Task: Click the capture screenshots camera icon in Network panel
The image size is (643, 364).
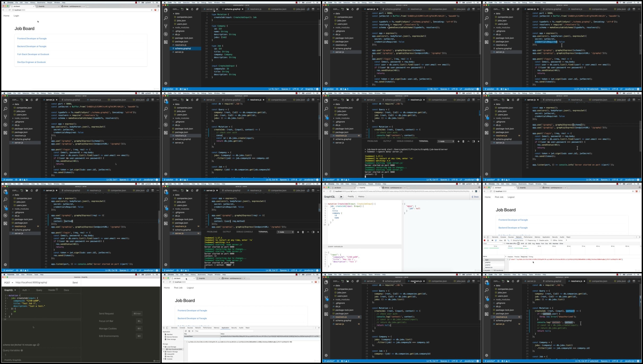Action: coord(492,240)
